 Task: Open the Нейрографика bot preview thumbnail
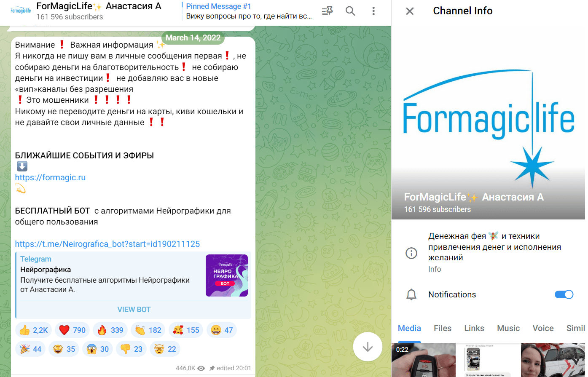click(227, 275)
